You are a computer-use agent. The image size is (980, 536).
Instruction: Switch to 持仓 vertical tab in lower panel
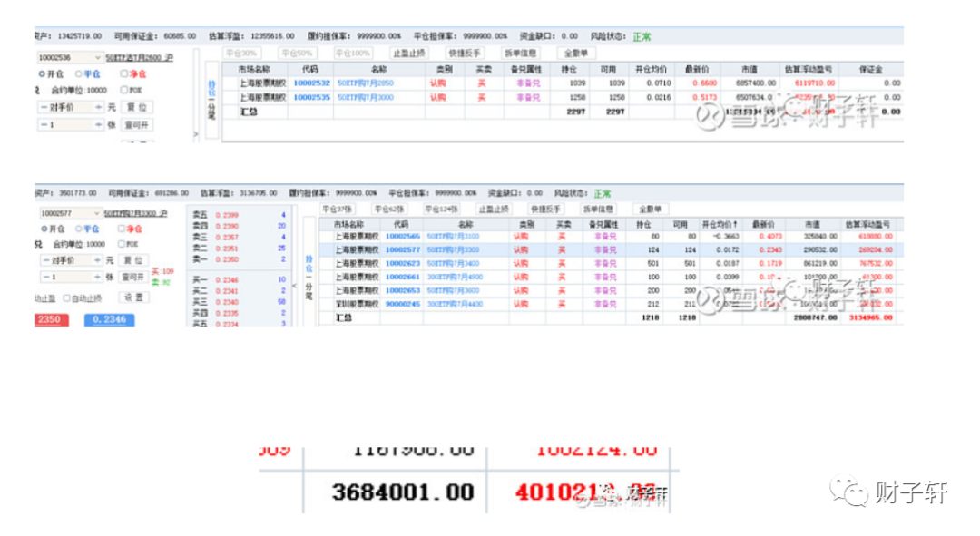(309, 245)
